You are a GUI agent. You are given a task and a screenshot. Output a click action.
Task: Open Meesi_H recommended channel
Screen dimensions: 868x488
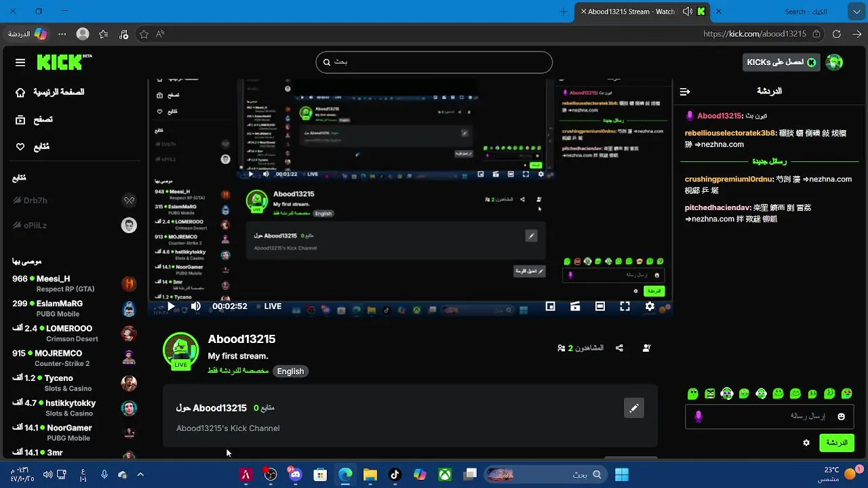pos(75,283)
